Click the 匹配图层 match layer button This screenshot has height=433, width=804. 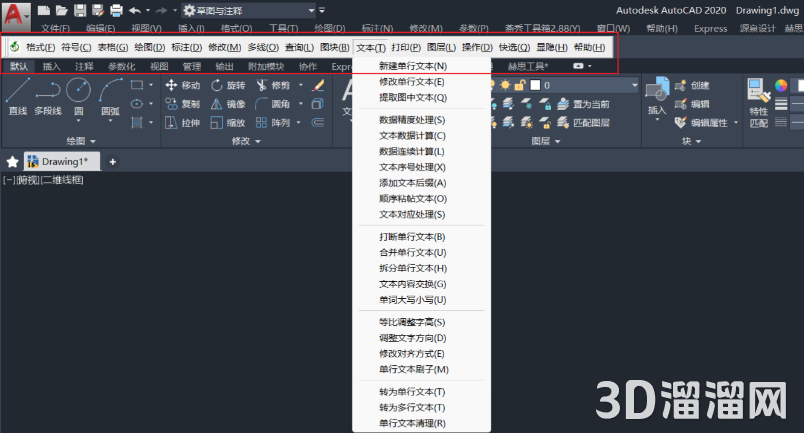(584, 123)
